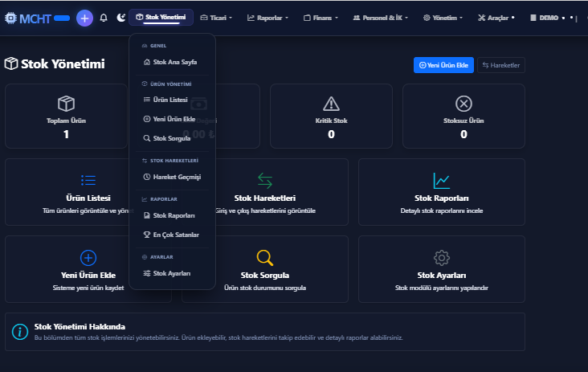588x372 pixels.
Task: Expand the Finans dropdown menu
Action: pyautogui.click(x=321, y=18)
